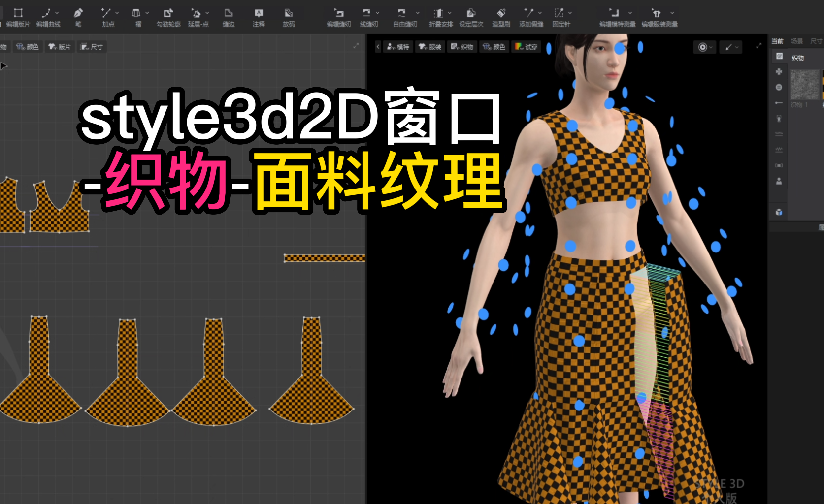Select the 褶 pleat tool
This screenshot has height=504, width=824.
pos(137,17)
